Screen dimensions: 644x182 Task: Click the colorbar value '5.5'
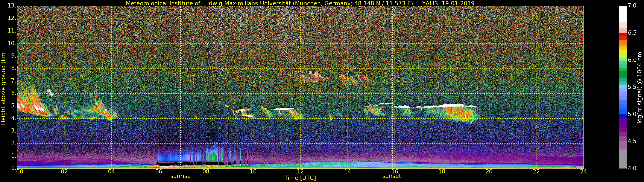tap(632, 87)
